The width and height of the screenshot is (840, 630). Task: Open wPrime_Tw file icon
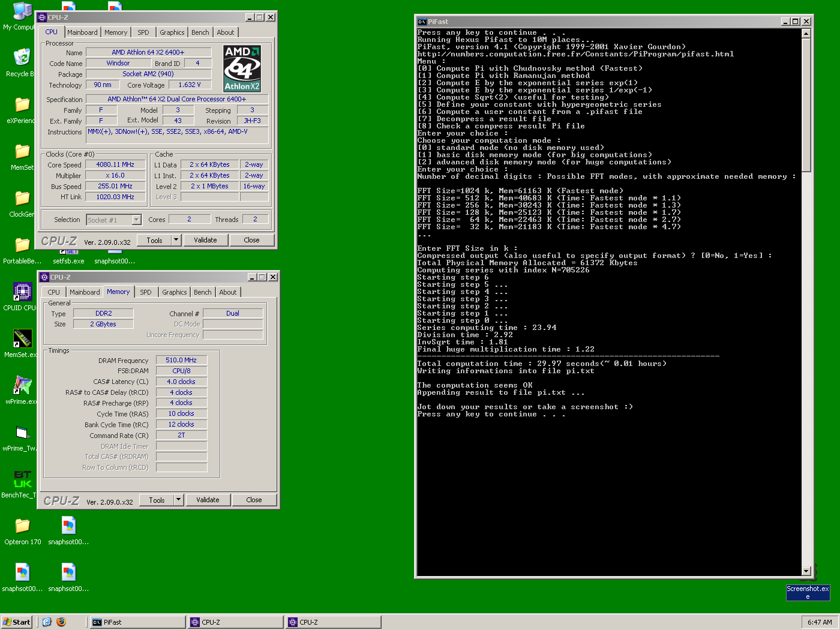point(22,433)
